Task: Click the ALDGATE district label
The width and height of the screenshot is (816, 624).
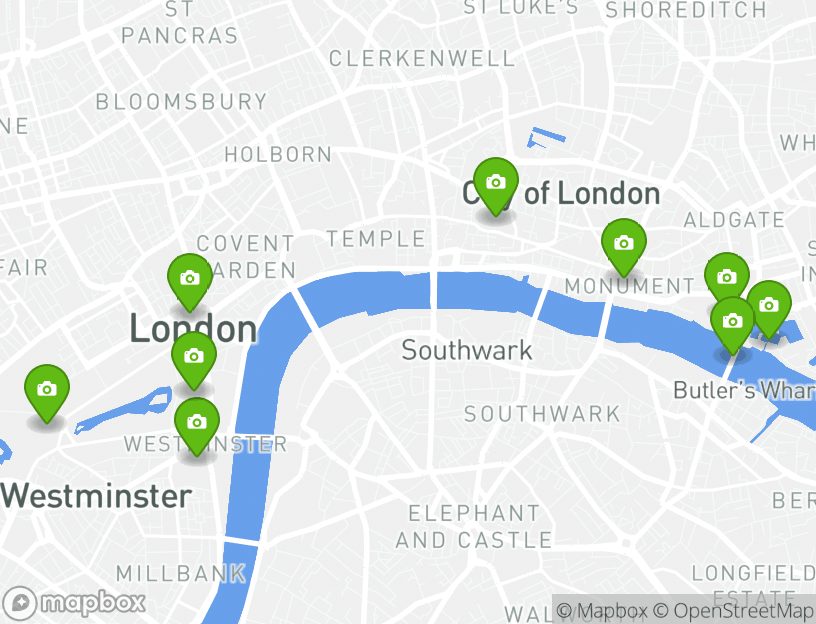Action: pos(734,220)
